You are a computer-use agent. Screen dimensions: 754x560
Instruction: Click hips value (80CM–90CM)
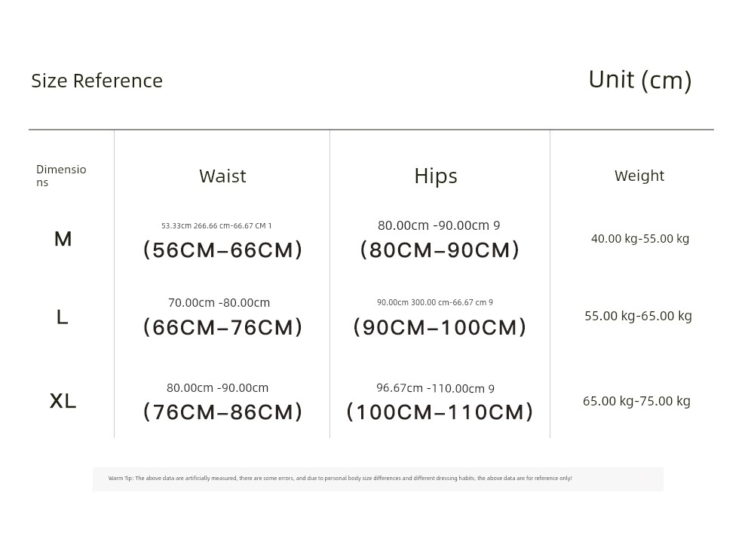[440, 250]
